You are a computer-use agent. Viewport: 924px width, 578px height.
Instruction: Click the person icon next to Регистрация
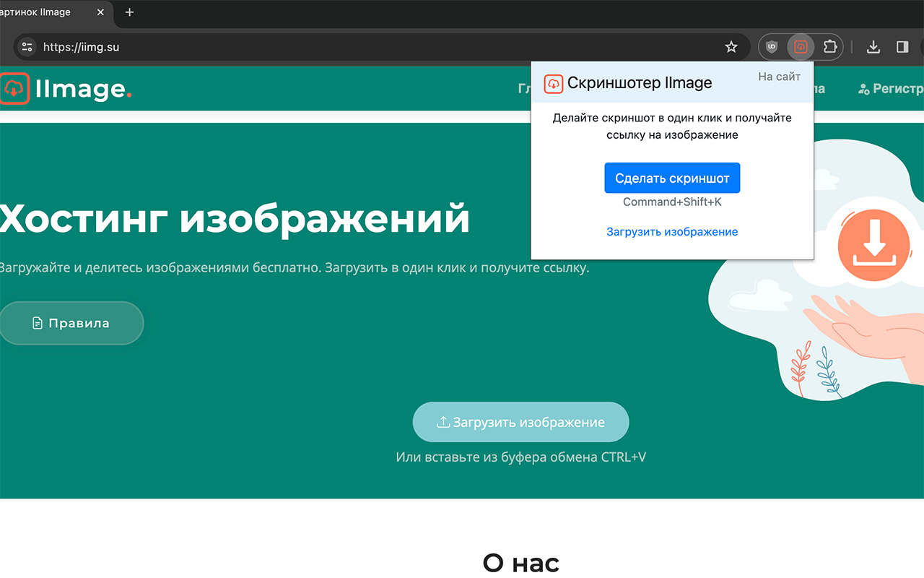863,88
